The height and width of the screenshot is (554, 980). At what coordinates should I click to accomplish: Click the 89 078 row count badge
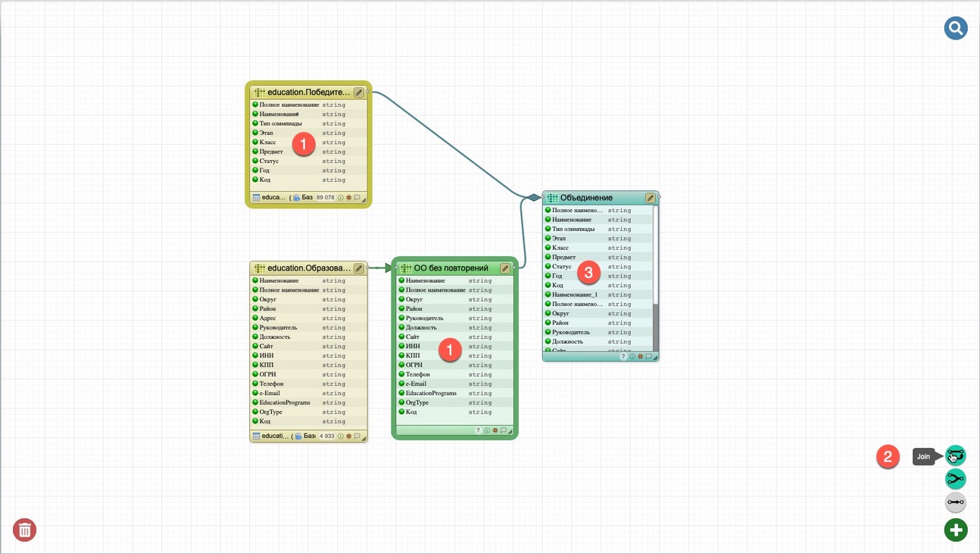(x=324, y=198)
